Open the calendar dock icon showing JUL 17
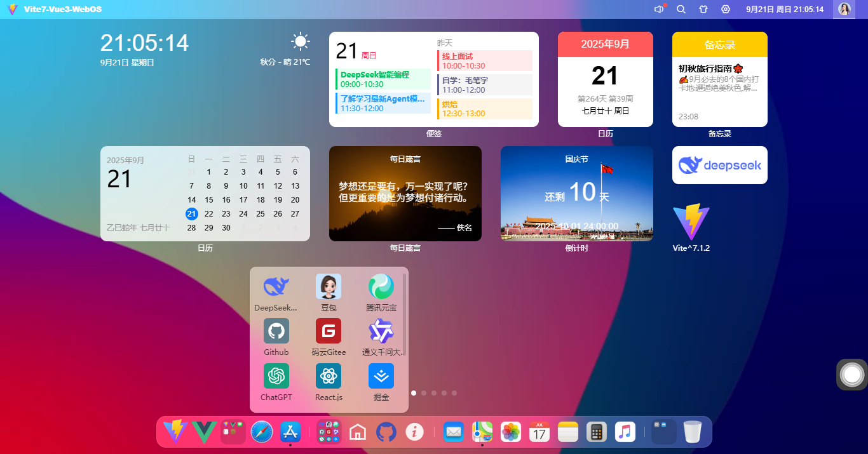This screenshot has width=868, height=454. [539, 432]
